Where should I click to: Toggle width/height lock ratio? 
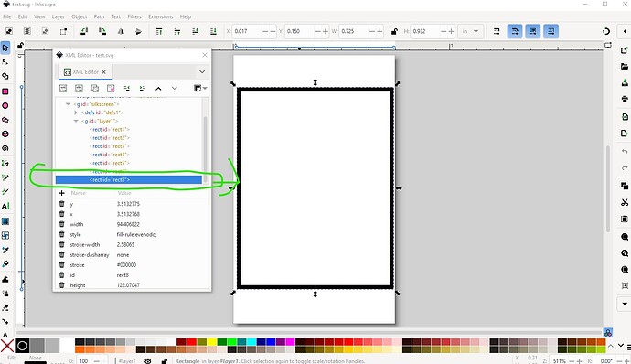tap(394, 31)
